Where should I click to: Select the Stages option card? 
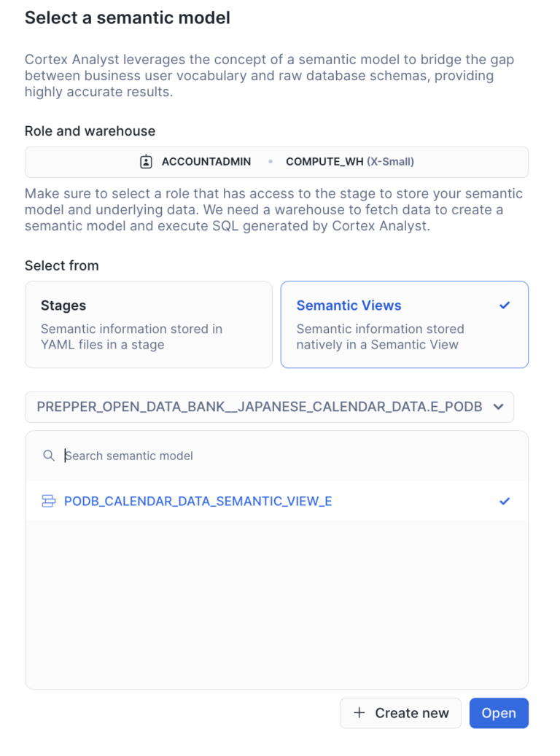pyautogui.click(x=148, y=324)
